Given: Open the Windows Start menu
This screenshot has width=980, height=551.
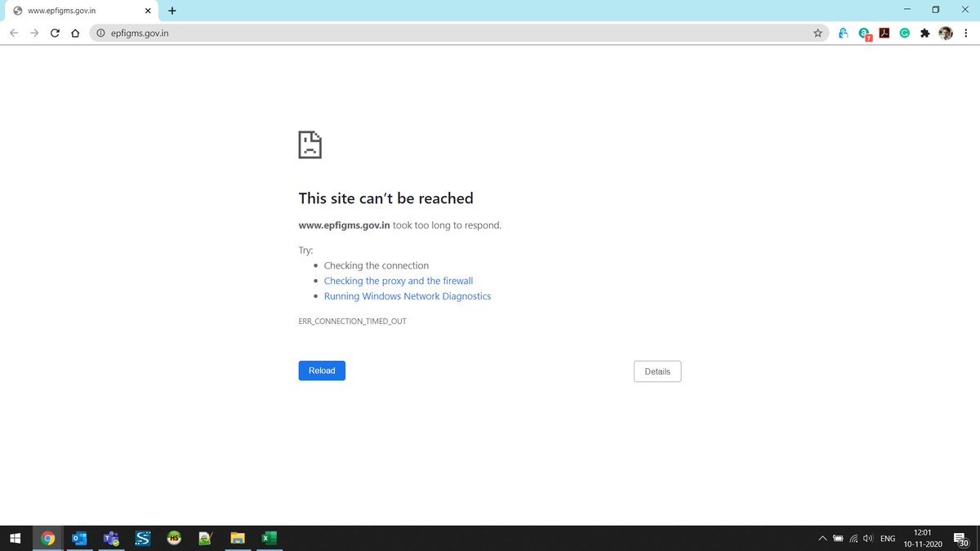Looking at the screenshot, I should pos(14,538).
